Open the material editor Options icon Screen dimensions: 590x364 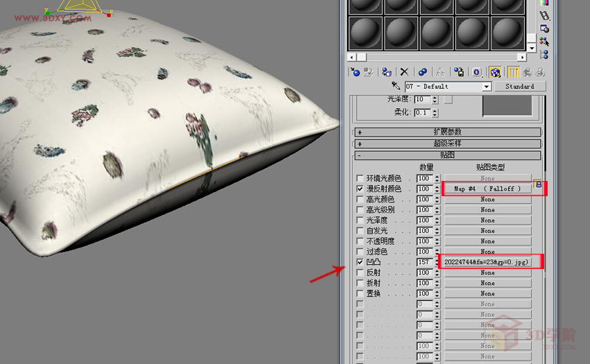[x=544, y=28]
